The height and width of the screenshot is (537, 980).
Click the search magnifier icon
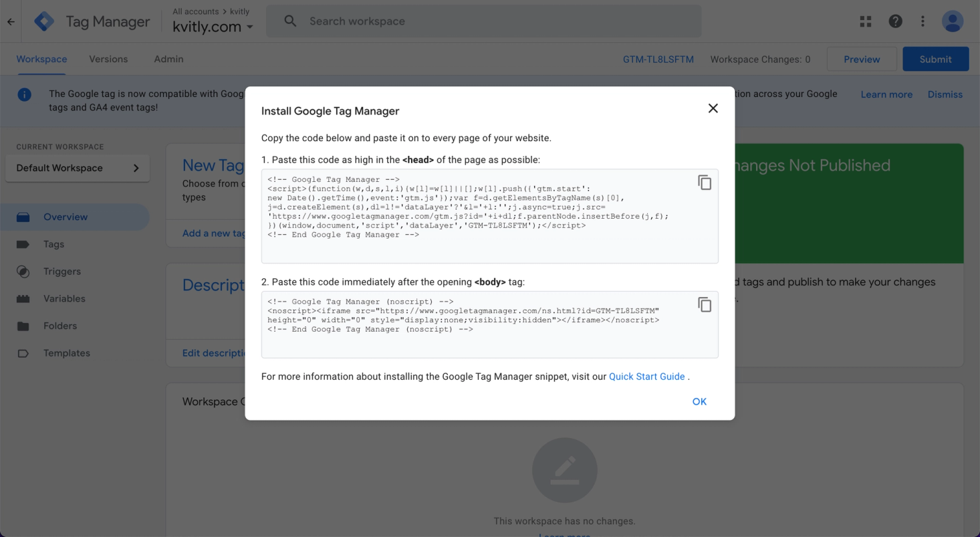click(x=290, y=21)
